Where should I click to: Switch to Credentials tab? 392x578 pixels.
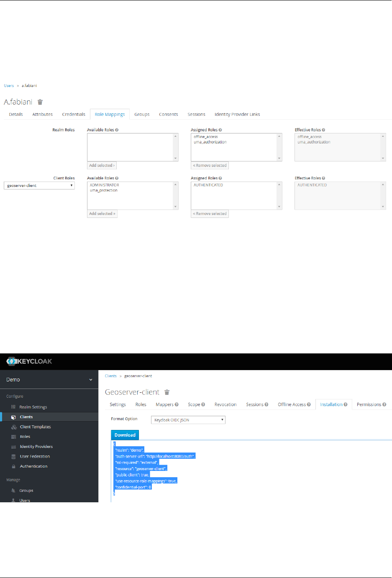[74, 114]
